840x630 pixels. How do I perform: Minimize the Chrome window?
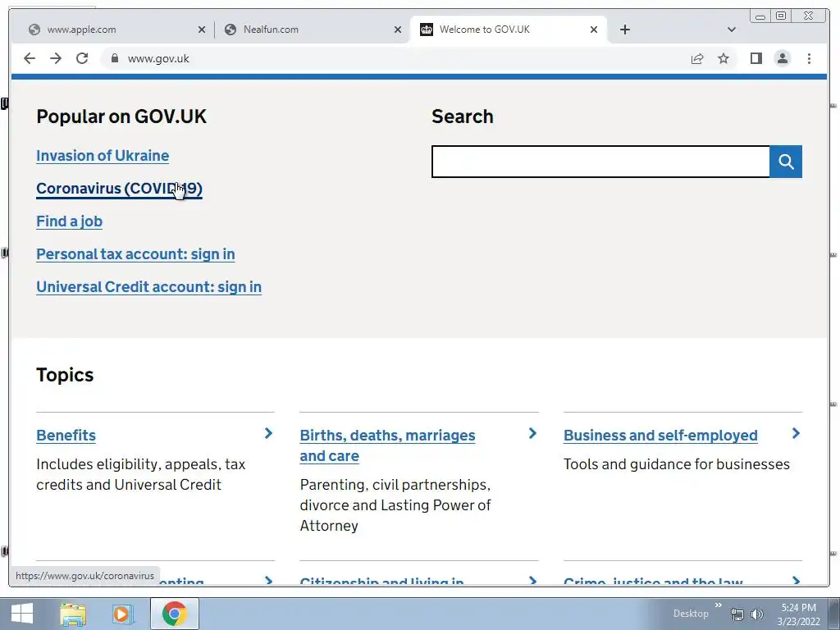(760, 16)
